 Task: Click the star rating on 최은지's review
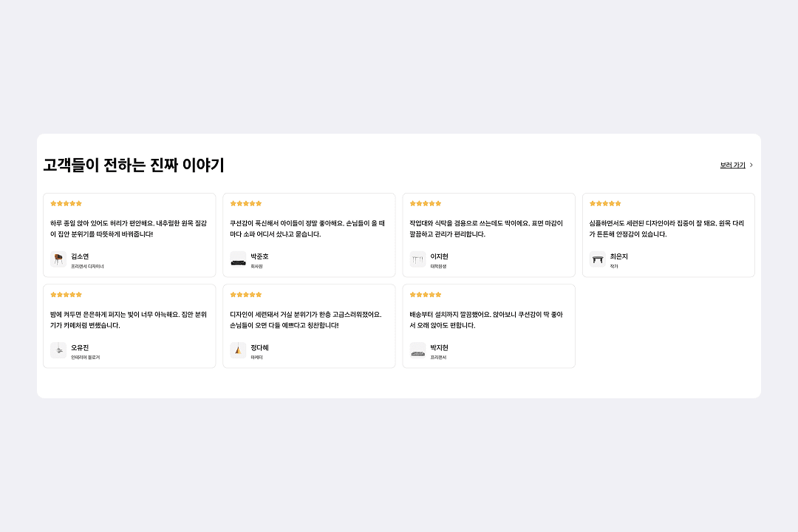(604, 203)
